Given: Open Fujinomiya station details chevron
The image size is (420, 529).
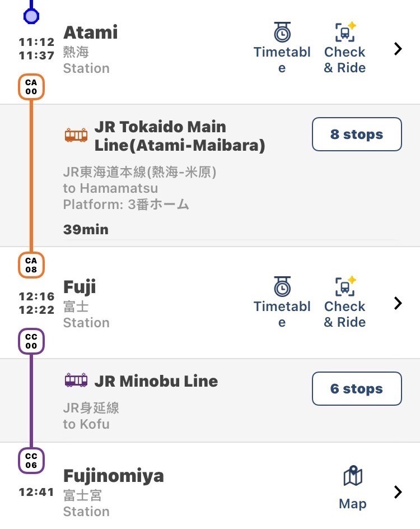Looking at the screenshot, I should (x=398, y=492).
